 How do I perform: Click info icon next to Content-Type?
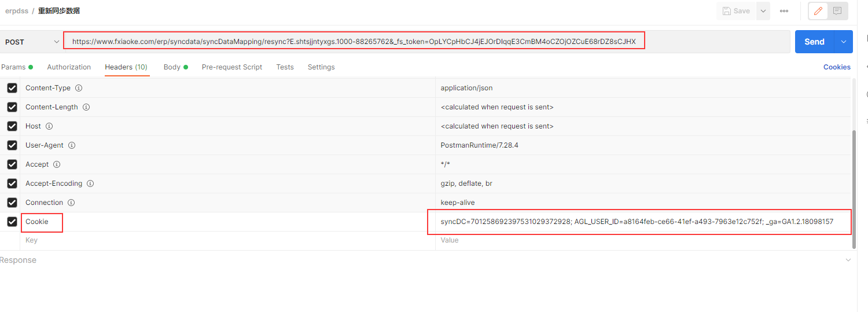pos(79,88)
